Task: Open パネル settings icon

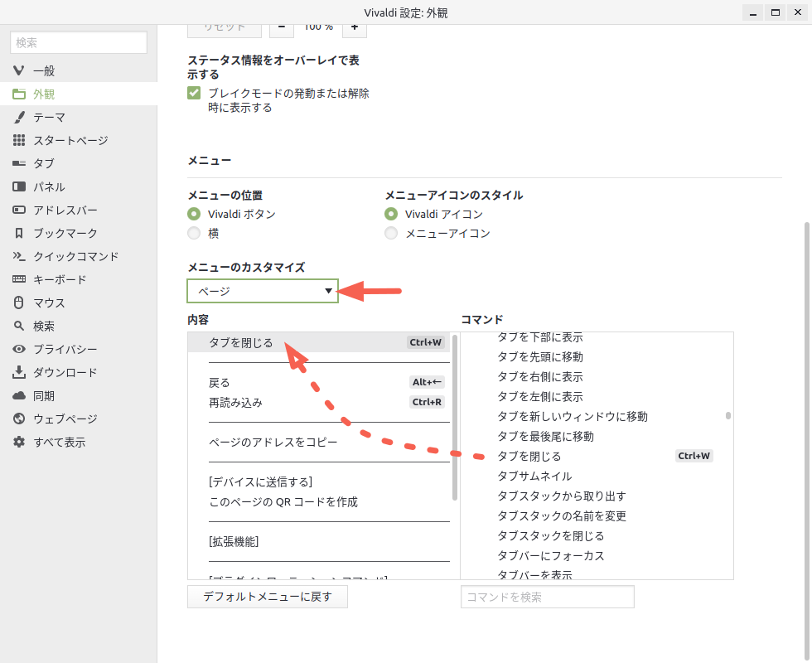Action: [18, 186]
